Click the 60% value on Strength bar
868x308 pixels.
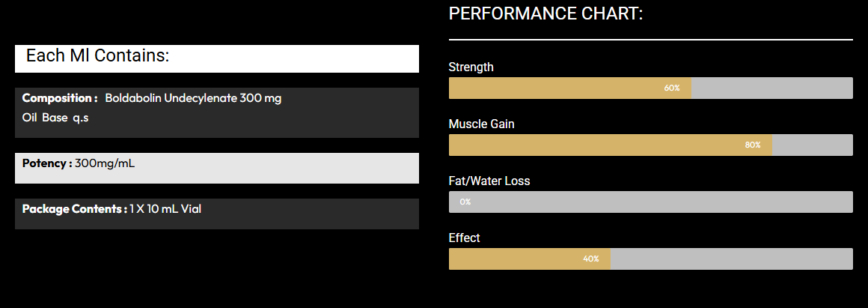[672, 88]
